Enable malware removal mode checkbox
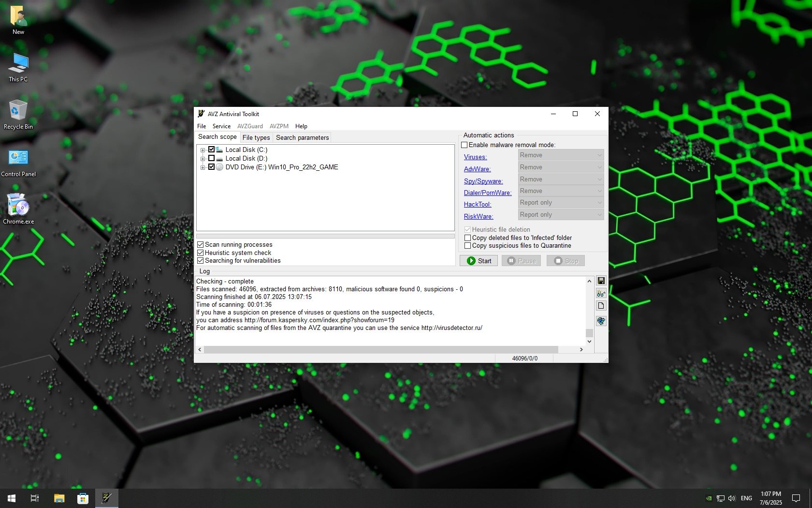812x508 pixels. (x=464, y=145)
